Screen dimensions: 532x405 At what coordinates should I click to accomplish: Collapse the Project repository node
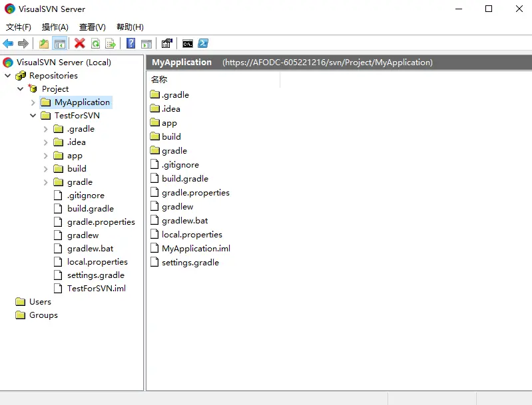pyautogui.click(x=21, y=89)
